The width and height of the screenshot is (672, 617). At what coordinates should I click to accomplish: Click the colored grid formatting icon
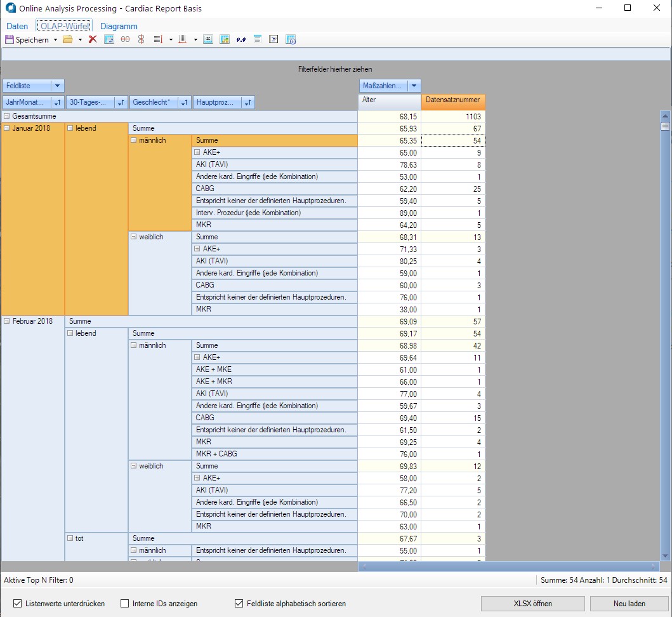(x=225, y=39)
